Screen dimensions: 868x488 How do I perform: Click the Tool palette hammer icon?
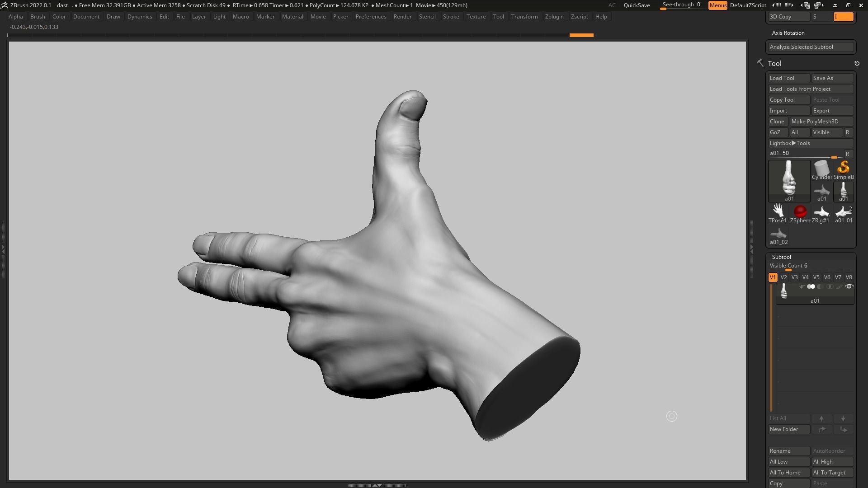pos(760,63)
